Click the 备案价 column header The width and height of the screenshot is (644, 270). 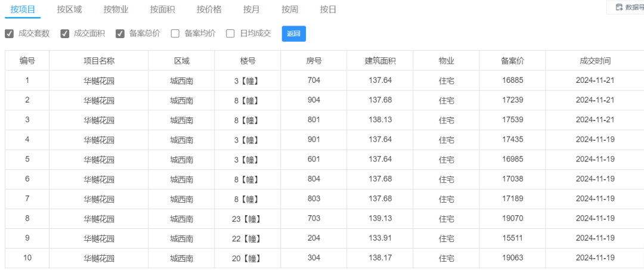tap(513, 61)
